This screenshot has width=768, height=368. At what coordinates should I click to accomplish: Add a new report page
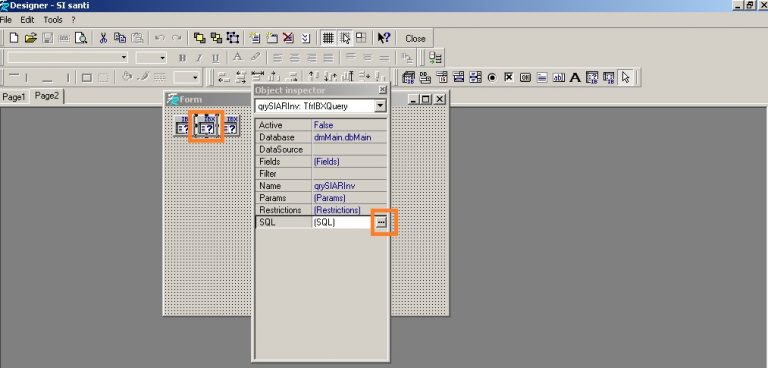pyautogui.click(x=254, y=38)
